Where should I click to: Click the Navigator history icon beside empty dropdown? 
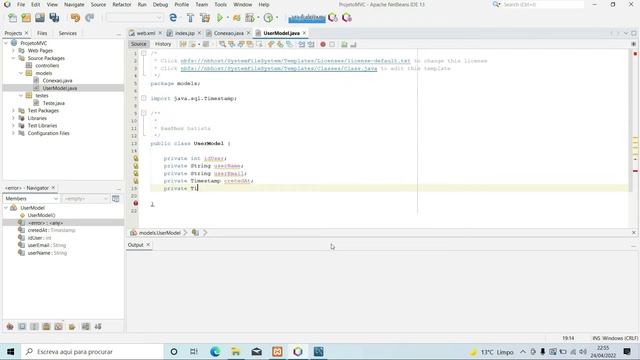click(116, 198)
